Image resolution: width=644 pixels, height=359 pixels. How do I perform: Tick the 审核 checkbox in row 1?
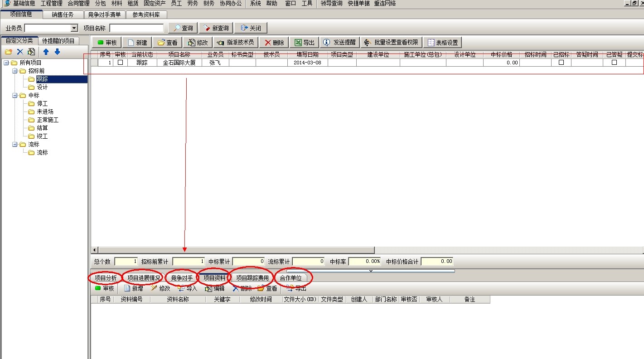click(120, 63)
